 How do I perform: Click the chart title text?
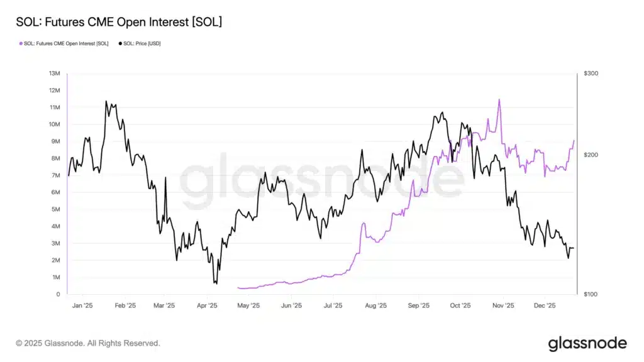pos(119,22)
